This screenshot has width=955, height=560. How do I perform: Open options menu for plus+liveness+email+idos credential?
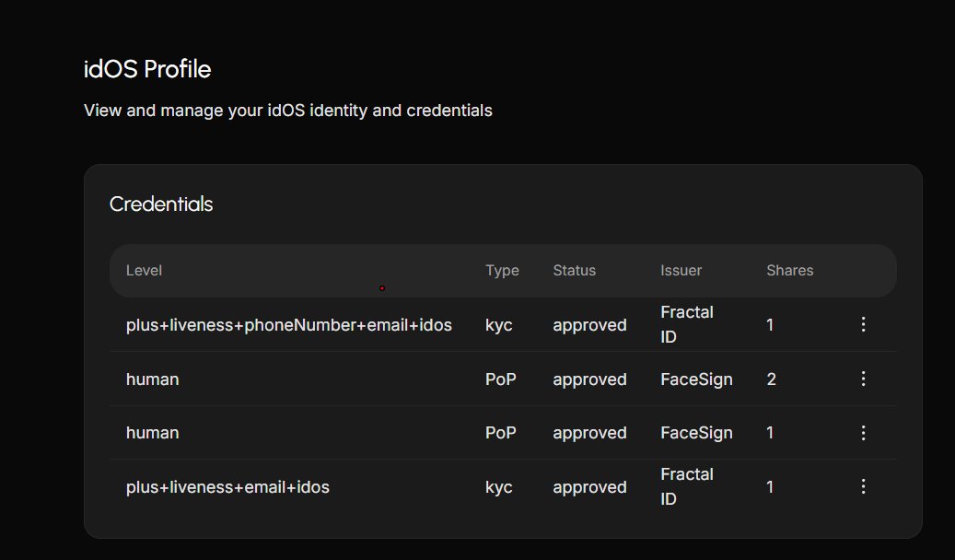[863, 486]
